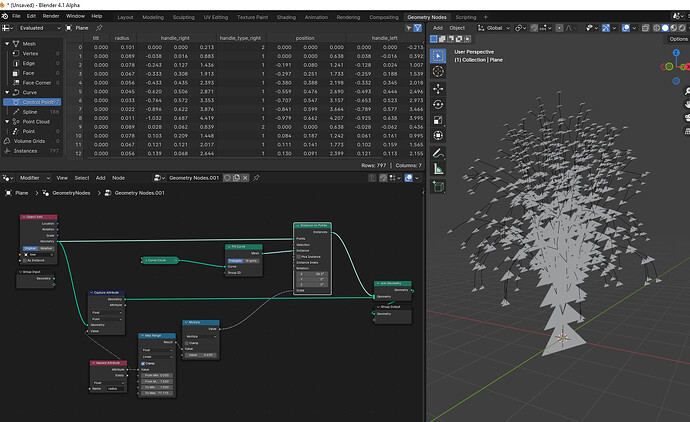Toggle spreadsheet row filter funnel
Viewport: 690px width, 422px height.
tap(418, 28)
